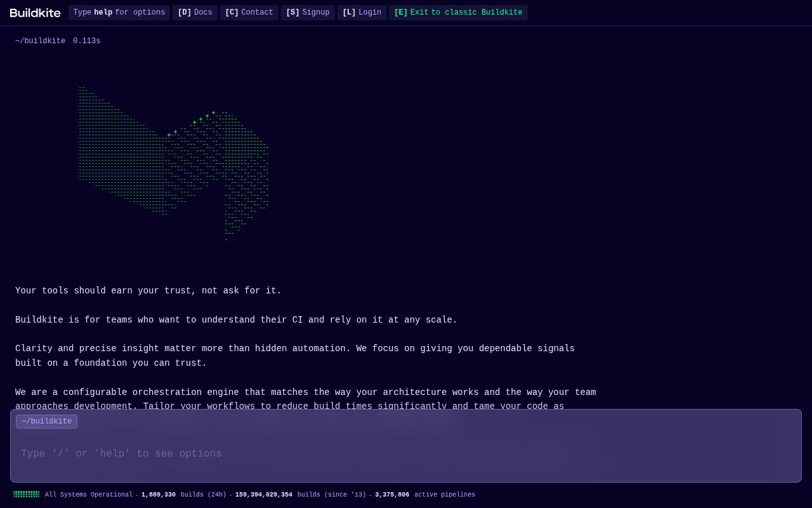Viewport: 812px width, 508px height.
Task: Click the [C] shortcut key indicator before Contact
Action: click(232, 12)
